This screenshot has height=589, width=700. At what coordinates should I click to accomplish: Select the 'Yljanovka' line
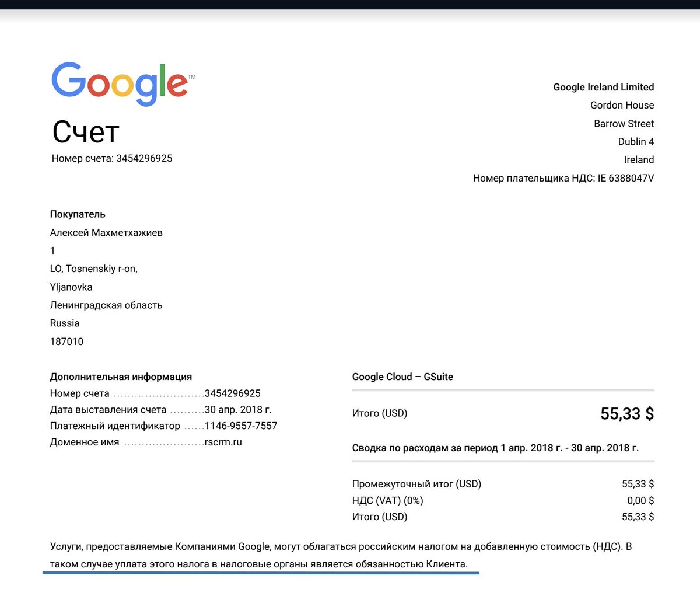(x=71, y=287)
